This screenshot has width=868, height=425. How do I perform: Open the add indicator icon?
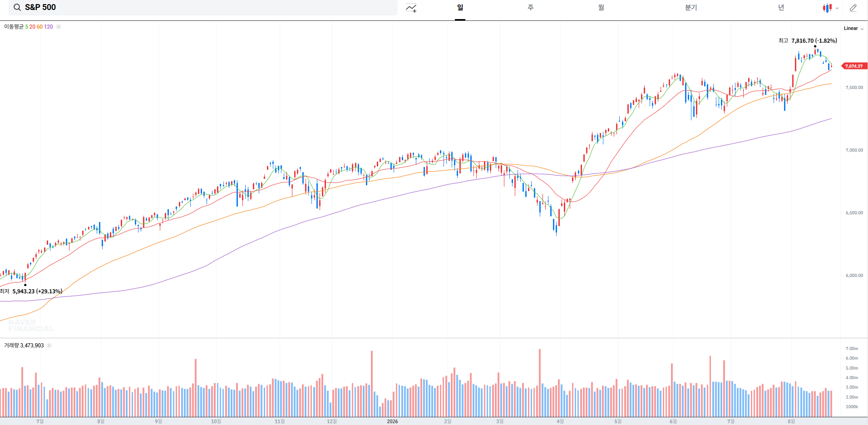pyautogui.click(x=411, y=8)
